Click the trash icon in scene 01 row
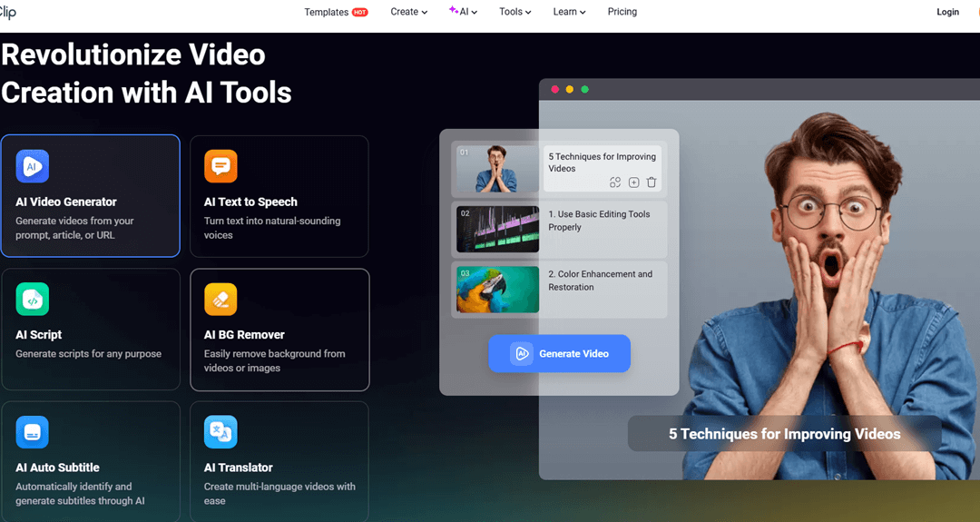This screenshot has width=980, height=522. point(652,182)
